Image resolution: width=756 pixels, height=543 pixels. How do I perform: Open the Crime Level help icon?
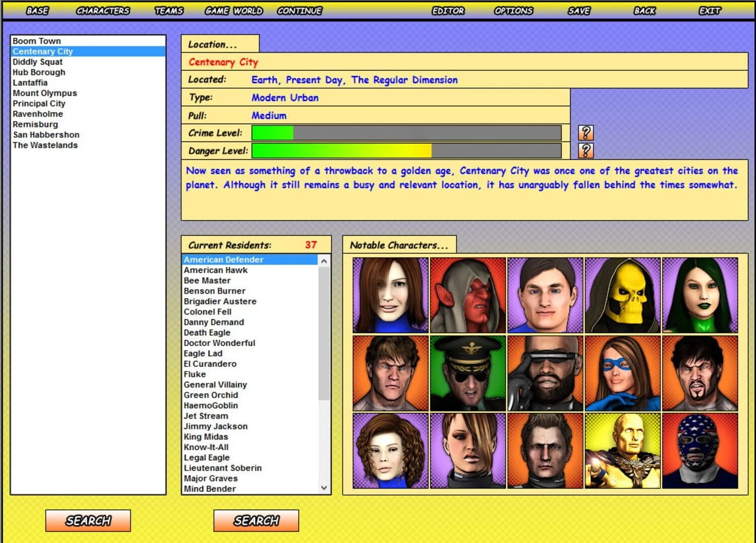coord(586,133)
